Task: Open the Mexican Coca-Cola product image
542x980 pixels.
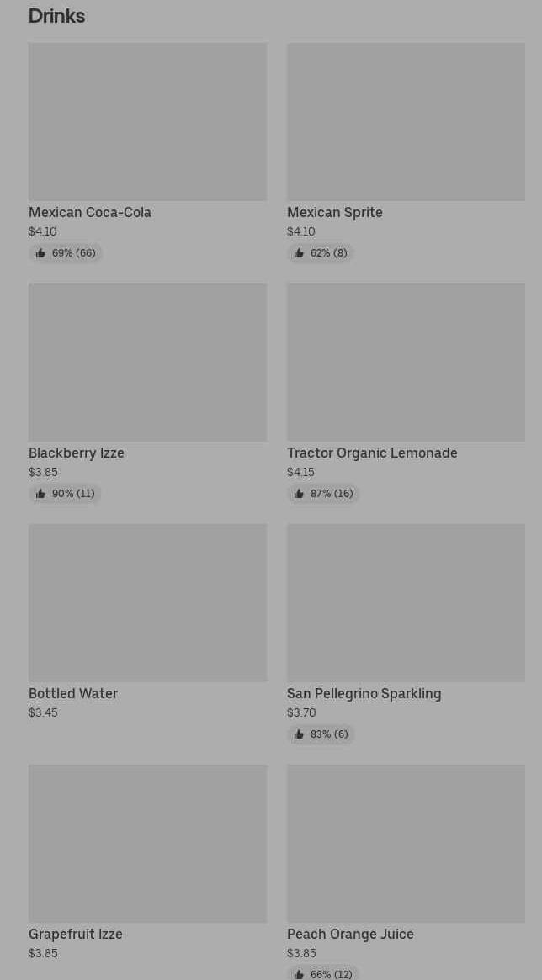Action: (x=147, y=122)
